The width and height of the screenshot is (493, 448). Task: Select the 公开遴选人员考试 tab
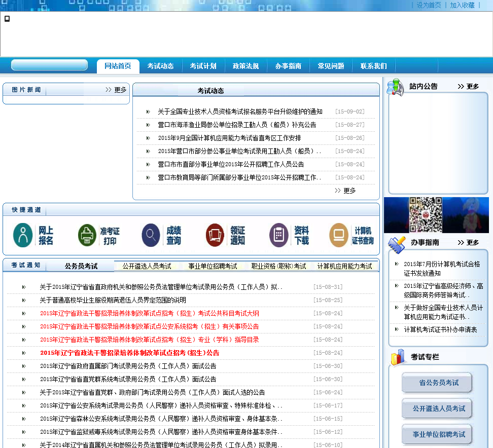pyautogui.click(x=147, y=266)
